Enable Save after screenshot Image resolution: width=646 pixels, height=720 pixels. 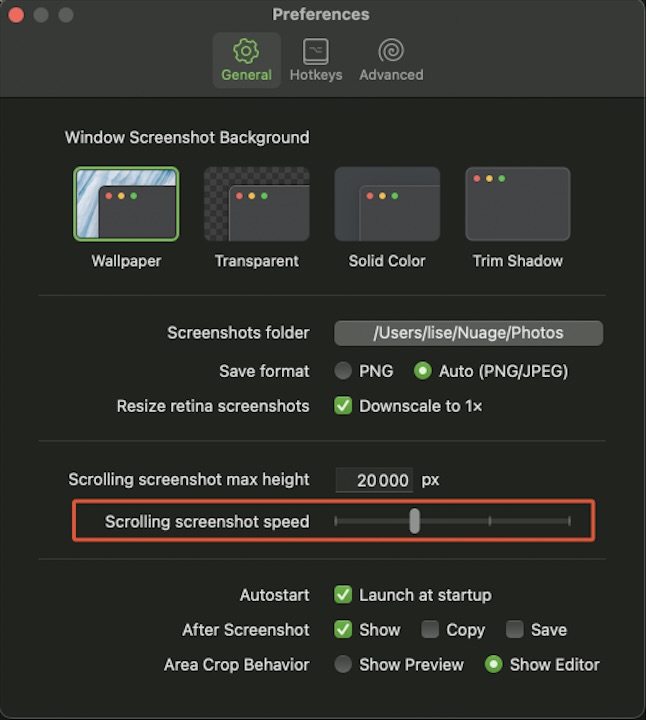(x=515, y=630)
